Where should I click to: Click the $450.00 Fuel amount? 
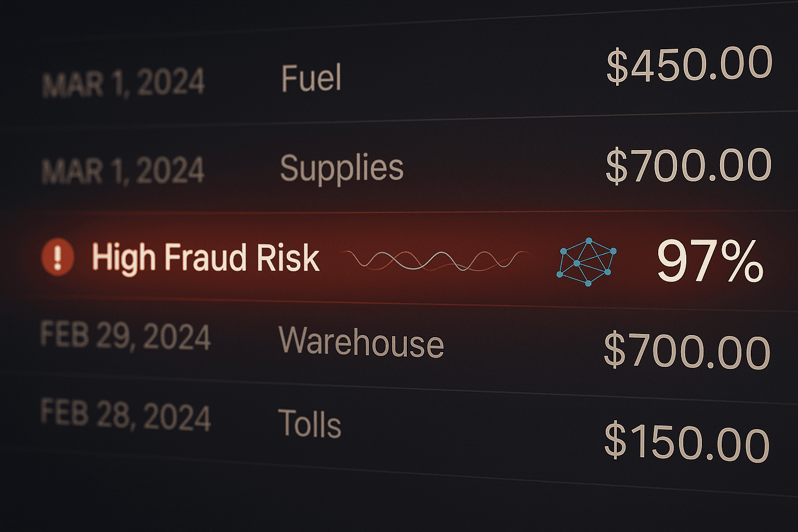(689, 64)
